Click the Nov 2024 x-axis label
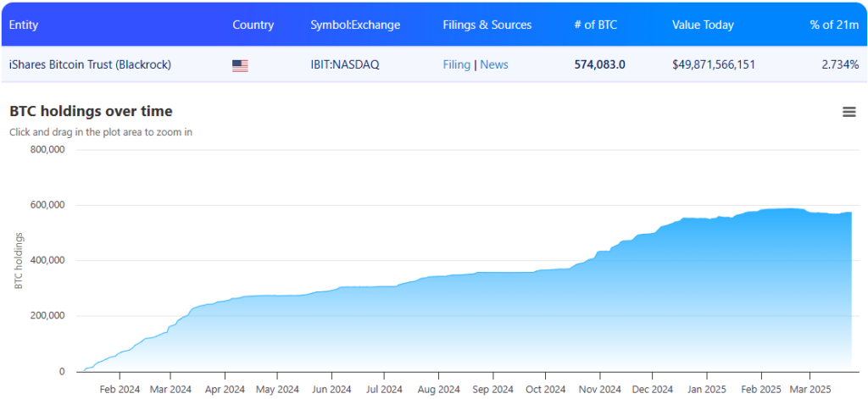 pos(598,389)
